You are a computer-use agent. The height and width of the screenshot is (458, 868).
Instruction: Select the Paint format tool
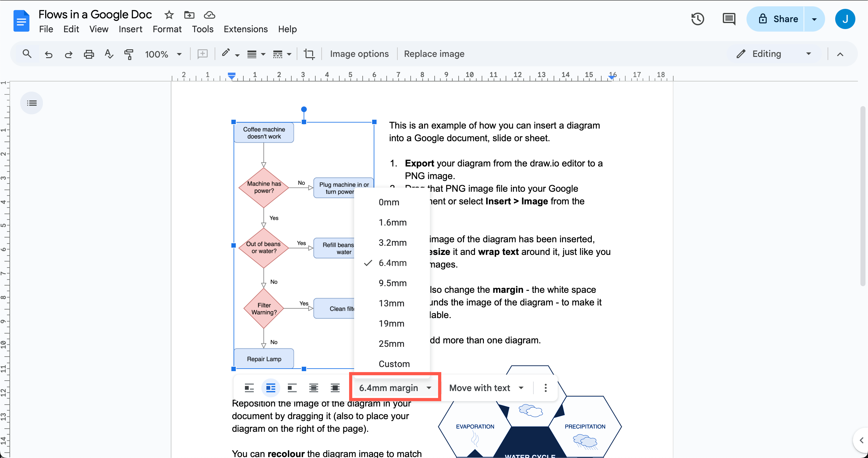click(x=128, y=54)
